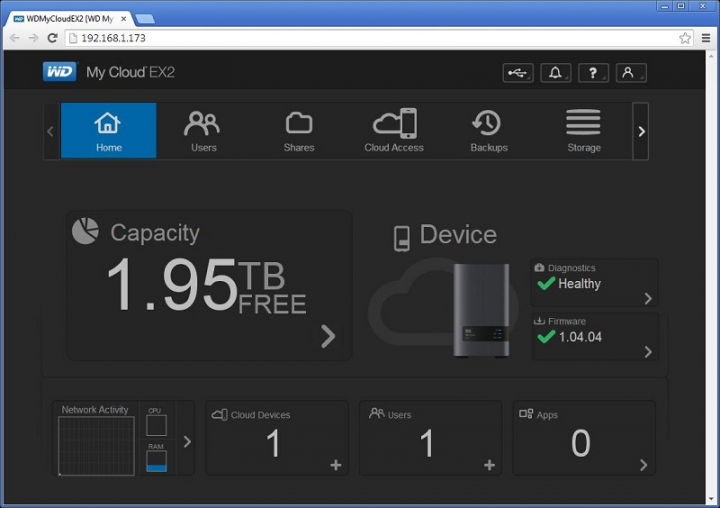Add a user with plus icon

coord(489,465)
